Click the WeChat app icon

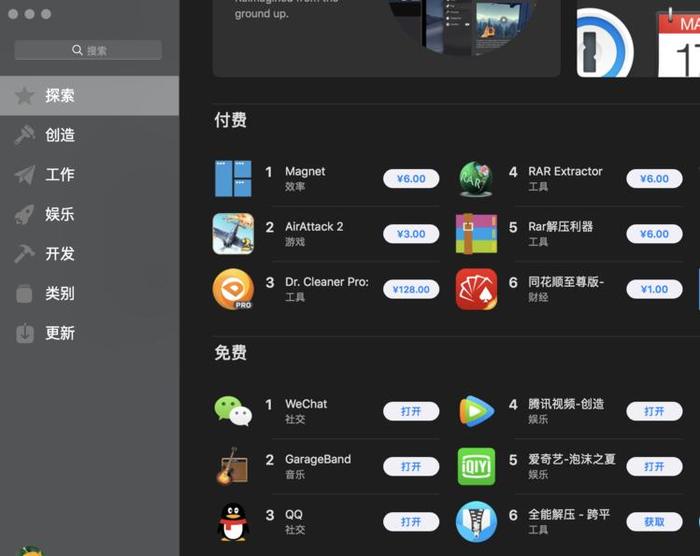pos(233,411)
